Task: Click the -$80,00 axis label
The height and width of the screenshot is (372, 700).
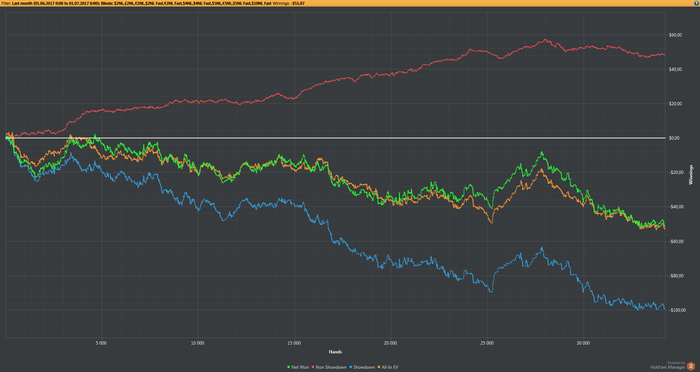Action: 676,276
